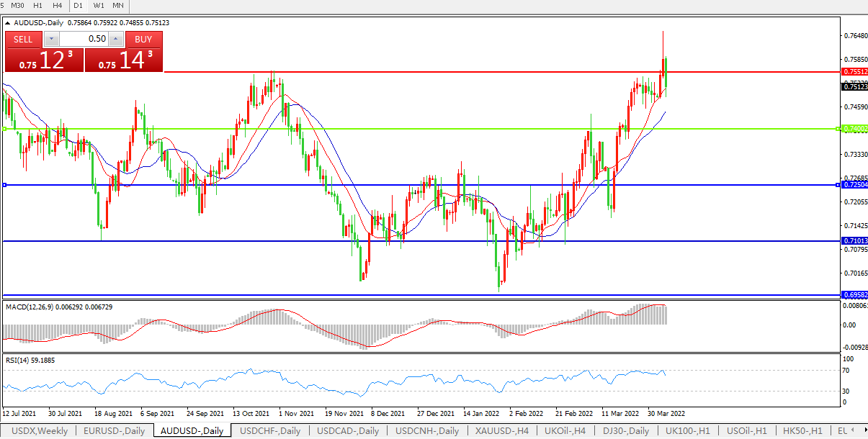Screen dimensions: 868x439
Task: Click the SELL button in one-click trading panel
Action: [24, 40]
